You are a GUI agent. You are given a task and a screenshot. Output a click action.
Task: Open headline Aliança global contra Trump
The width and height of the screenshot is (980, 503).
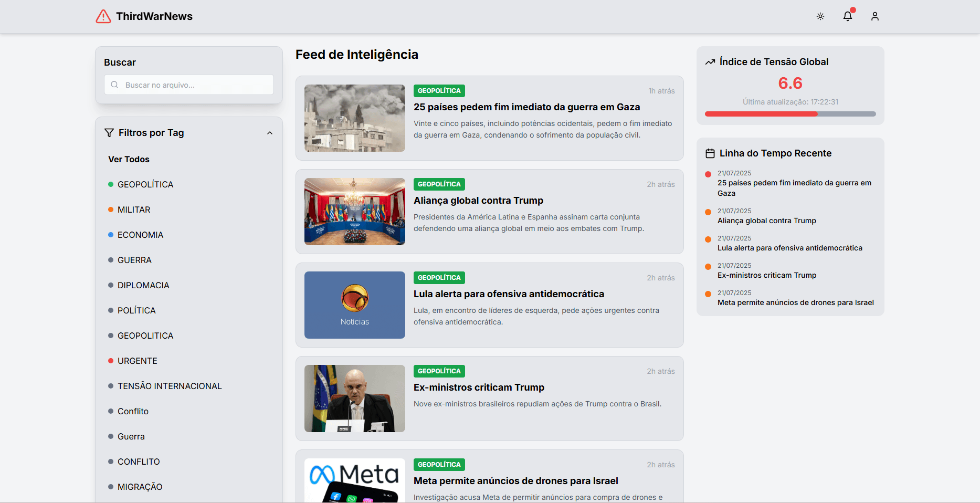click(478, 201)
